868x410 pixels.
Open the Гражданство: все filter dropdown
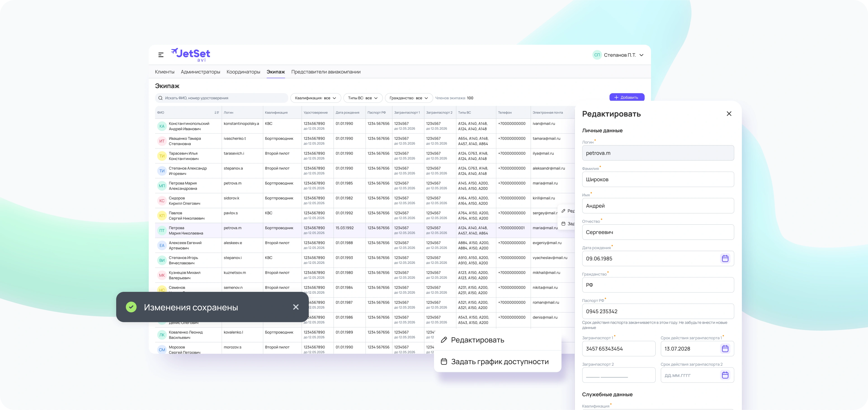tap(408, 98)
